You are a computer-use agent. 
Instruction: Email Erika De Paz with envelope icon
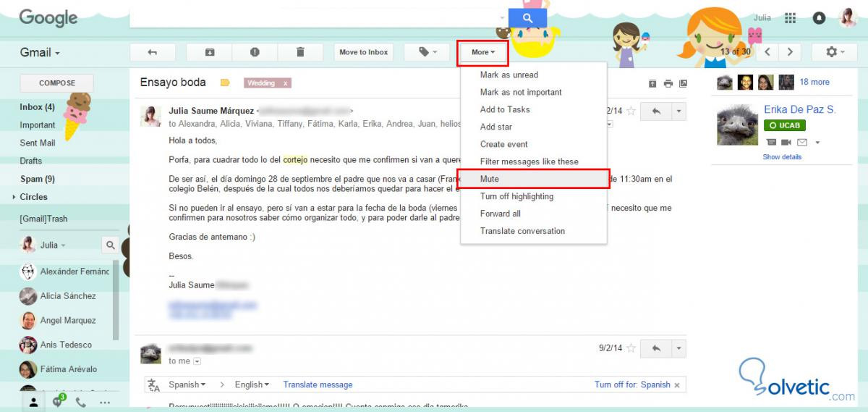[x=802, y=143]
